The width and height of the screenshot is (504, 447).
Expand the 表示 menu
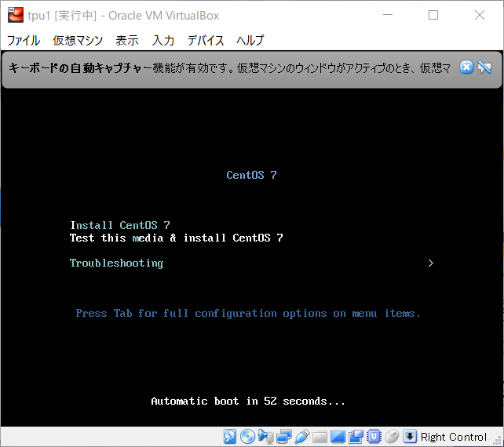click(x=127, y=41)
